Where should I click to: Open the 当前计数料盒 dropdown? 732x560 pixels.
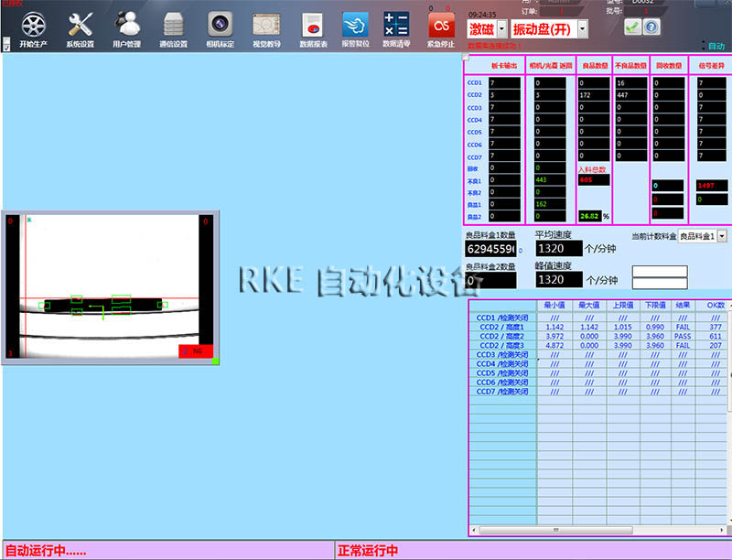point(722,236)
